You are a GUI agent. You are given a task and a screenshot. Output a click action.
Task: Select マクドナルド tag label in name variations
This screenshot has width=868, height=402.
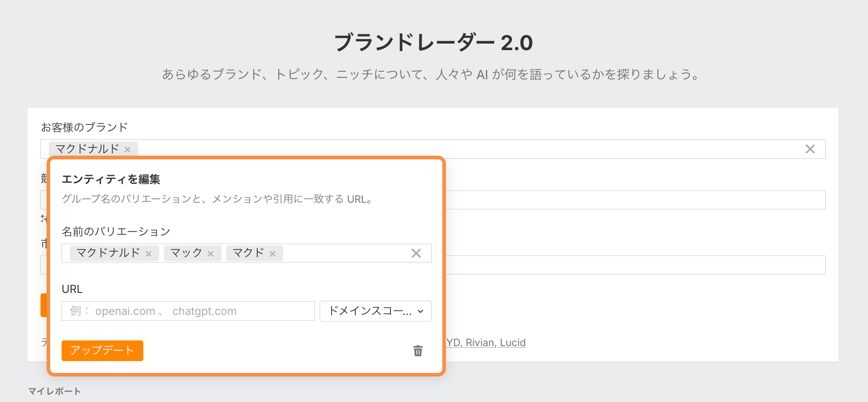click(108, 253)
